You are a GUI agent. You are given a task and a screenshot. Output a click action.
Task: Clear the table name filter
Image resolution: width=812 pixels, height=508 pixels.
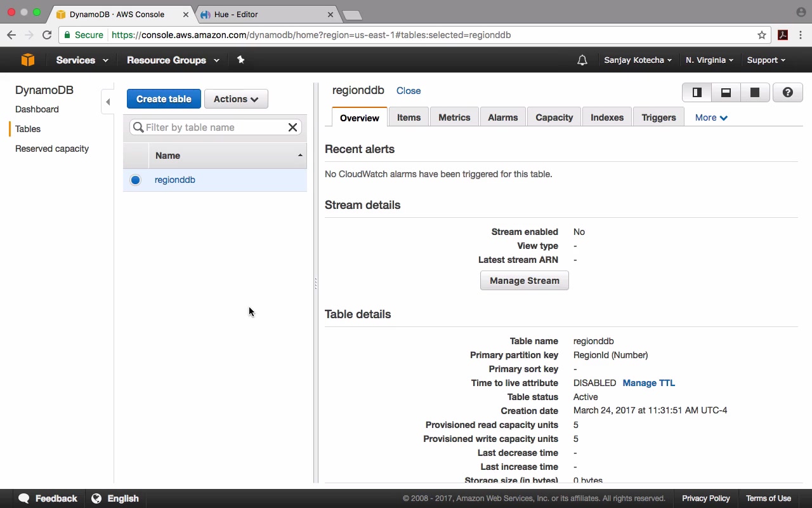[292, 128]
